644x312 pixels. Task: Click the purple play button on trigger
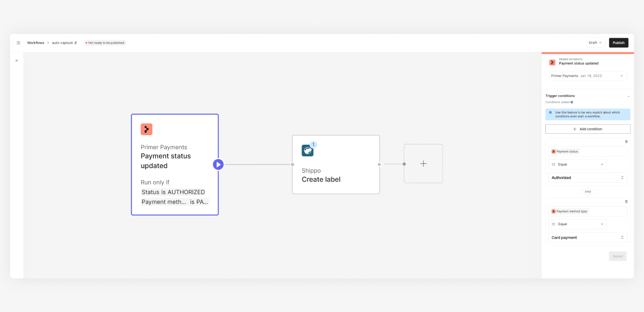pos(218,164)
